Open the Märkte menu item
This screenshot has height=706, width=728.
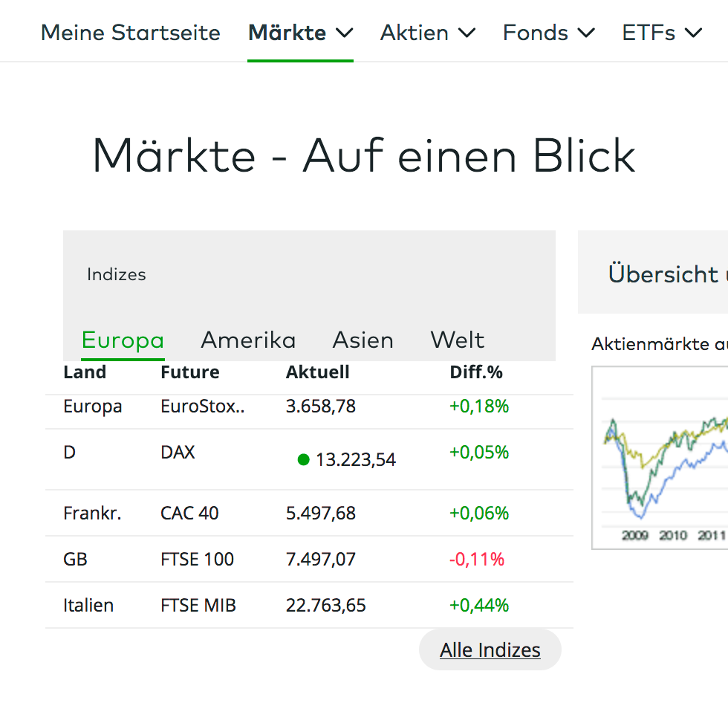coord(286,32)
